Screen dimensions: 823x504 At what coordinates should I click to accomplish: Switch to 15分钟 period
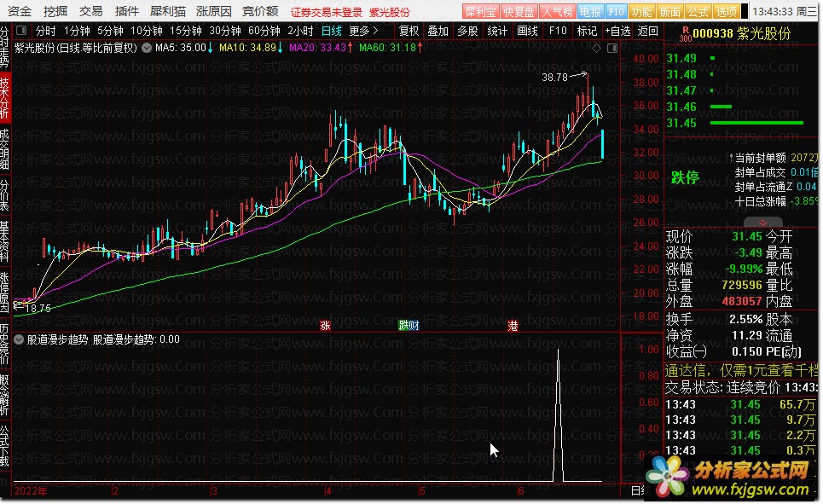186,31
